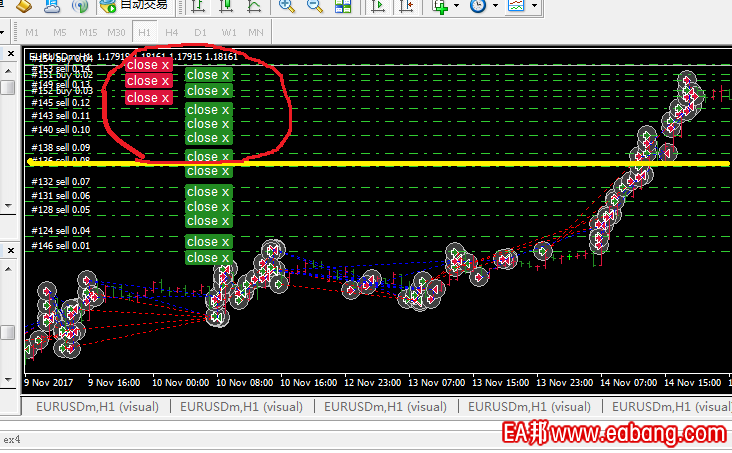Screen dimensions: 732x453
Task: Toggle chart shift icon
Action: pos(405,7)
